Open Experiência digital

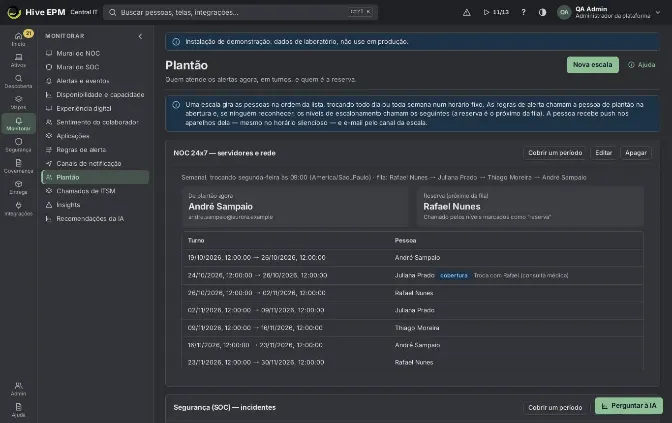[95, 108]
